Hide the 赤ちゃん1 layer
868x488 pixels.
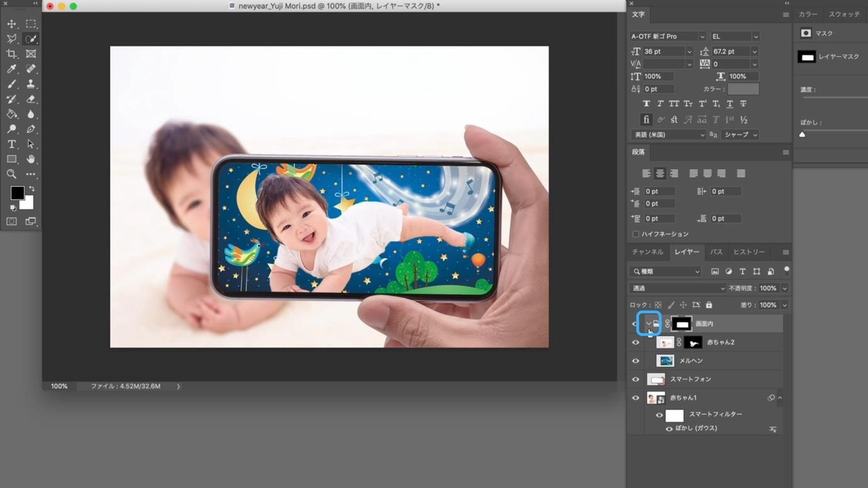(x=635, y=398)
